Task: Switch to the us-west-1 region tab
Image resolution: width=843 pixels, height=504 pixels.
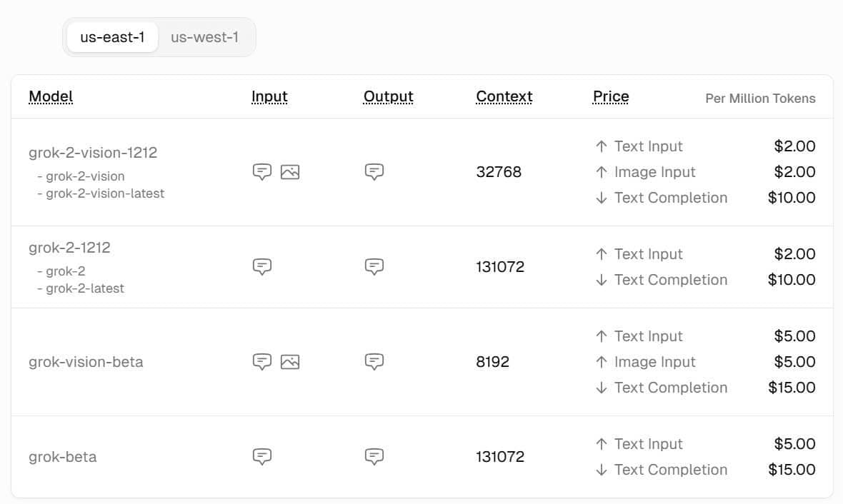Action: [204, 37]
